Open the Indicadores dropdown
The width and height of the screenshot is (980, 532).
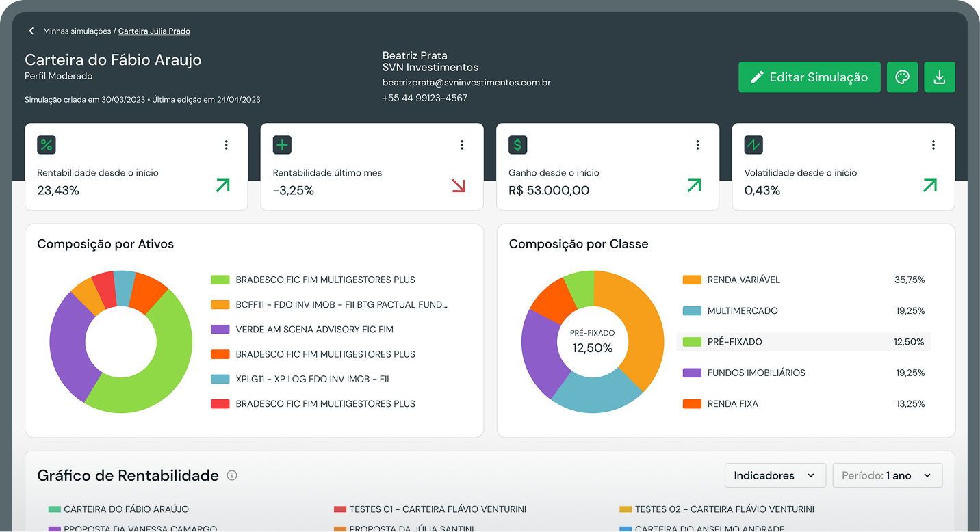pos(775,475)
